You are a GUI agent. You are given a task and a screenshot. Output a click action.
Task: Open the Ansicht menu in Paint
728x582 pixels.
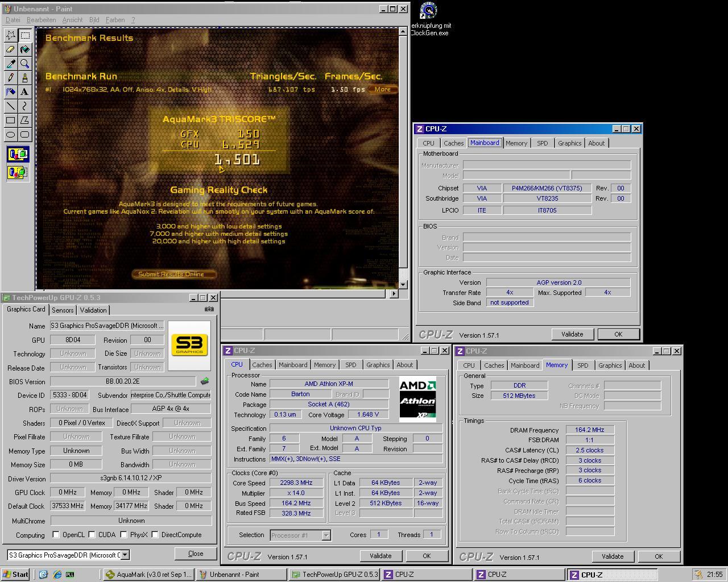point(72,20)
